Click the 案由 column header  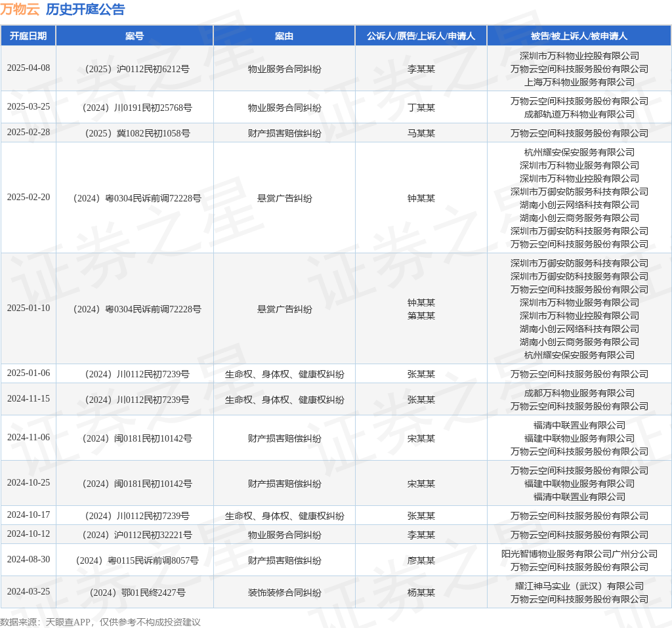click(x=284, y=36)
